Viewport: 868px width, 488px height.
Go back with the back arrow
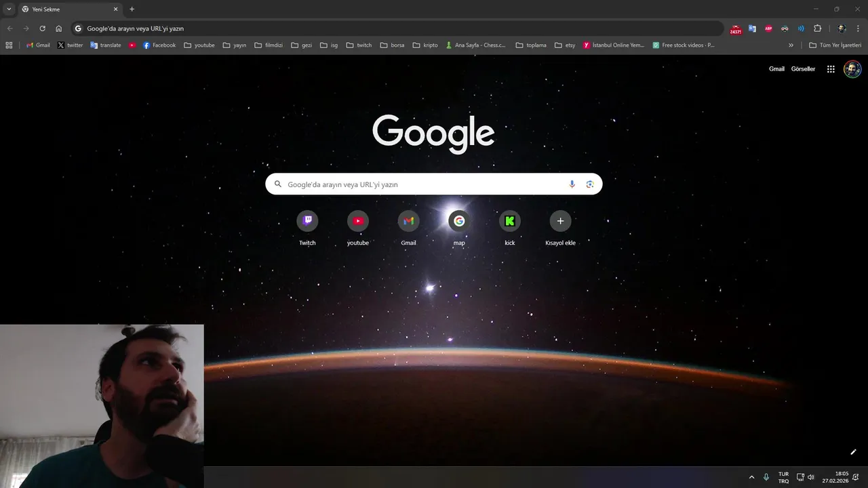(9, 28)
